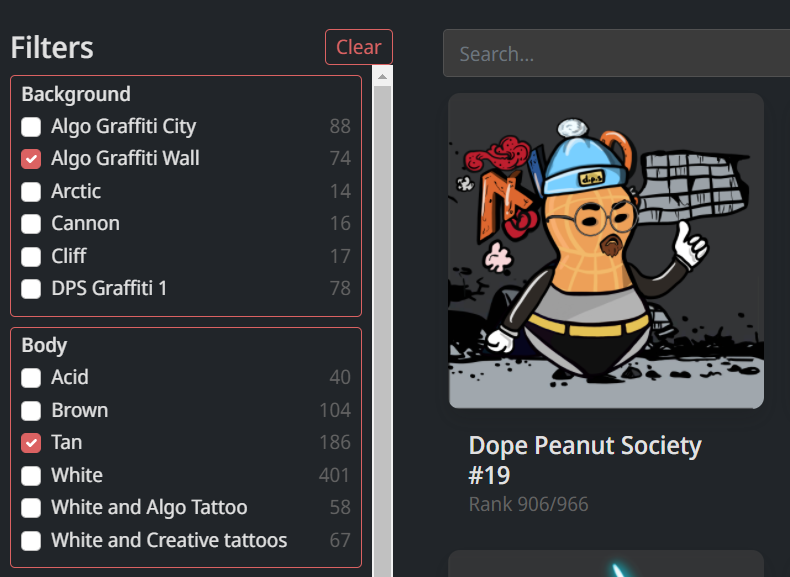Check the DPS Graffiti 1 checkbox
The image size is (790, 577).
(x=31, y=289)
